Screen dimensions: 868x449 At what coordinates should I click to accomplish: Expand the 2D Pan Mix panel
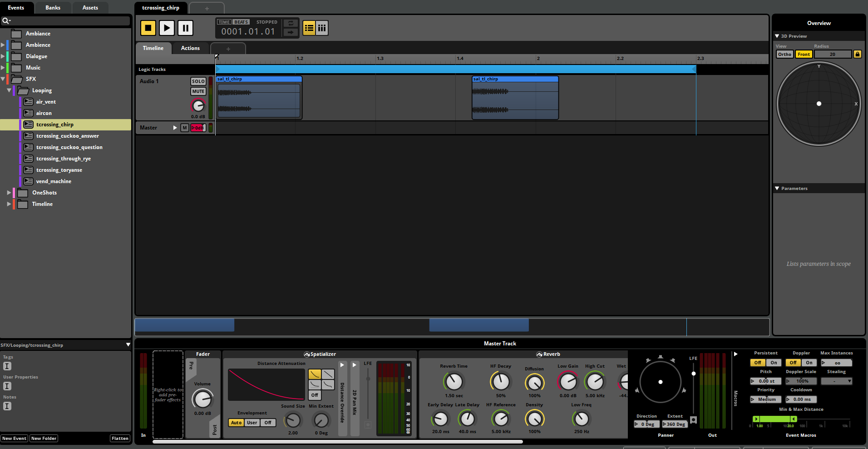355,365
